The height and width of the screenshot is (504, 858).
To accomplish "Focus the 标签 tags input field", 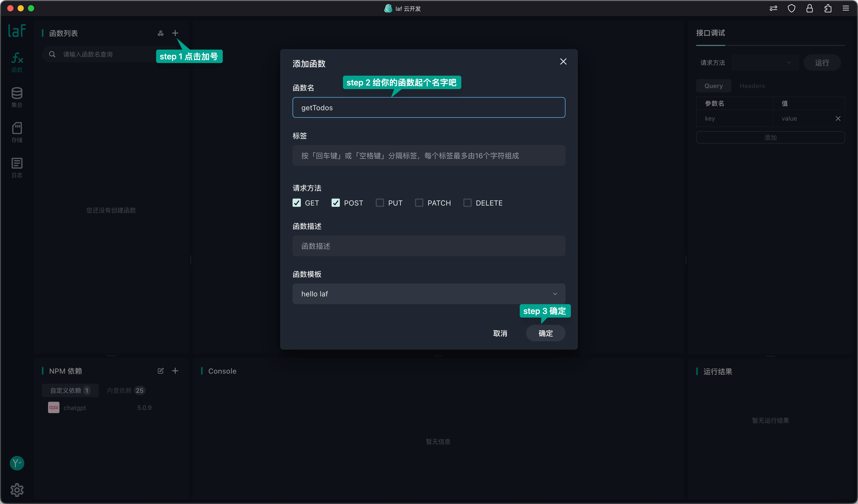I will click(x=429, y=155).
